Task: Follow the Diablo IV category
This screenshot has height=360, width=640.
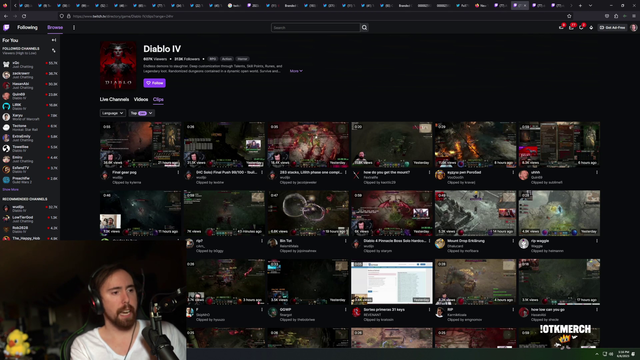Action: [x=154, y=83]
